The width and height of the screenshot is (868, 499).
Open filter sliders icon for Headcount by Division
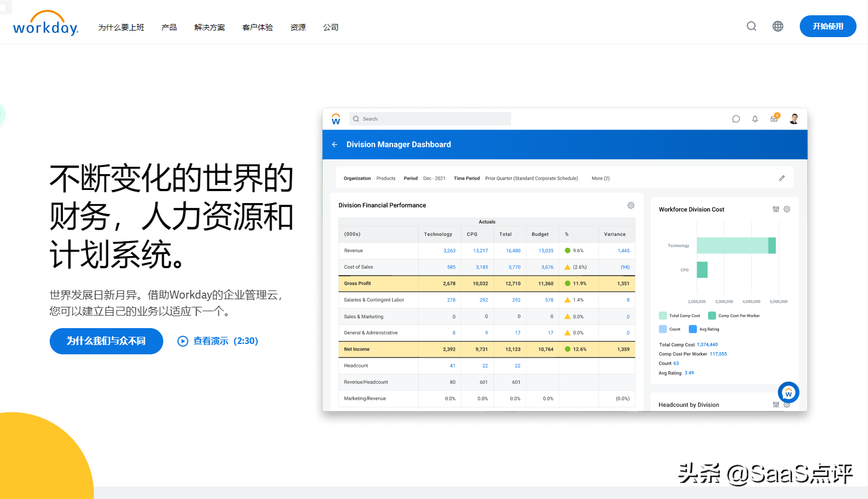click(776, 405)
